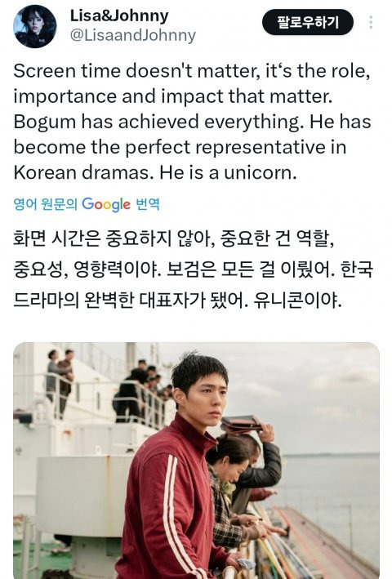Open the three-dot more options menu

(371, 22)
